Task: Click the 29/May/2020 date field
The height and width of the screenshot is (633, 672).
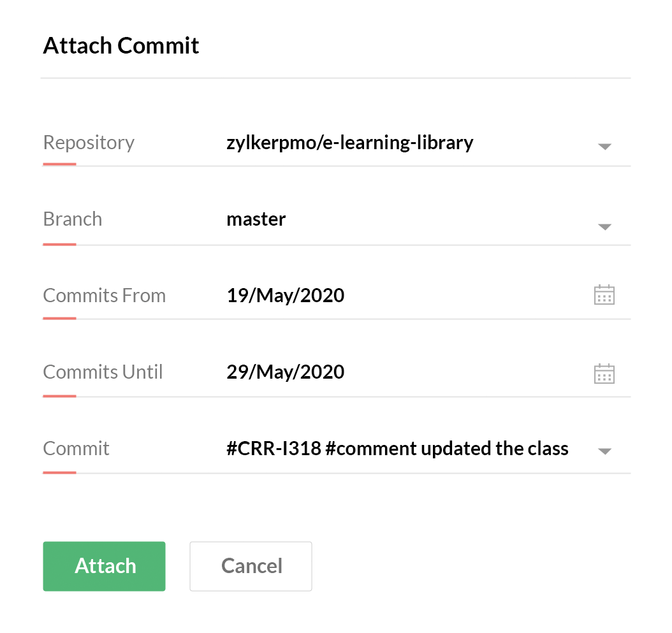Action: (285, 372)
